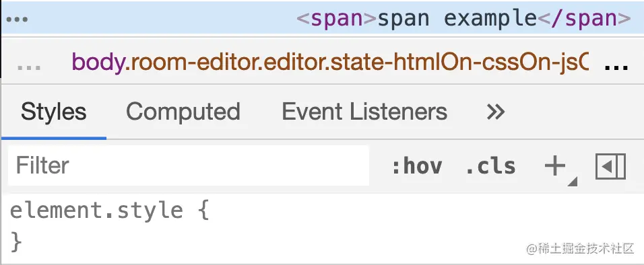Add a new style rule with plus icon

555,166
